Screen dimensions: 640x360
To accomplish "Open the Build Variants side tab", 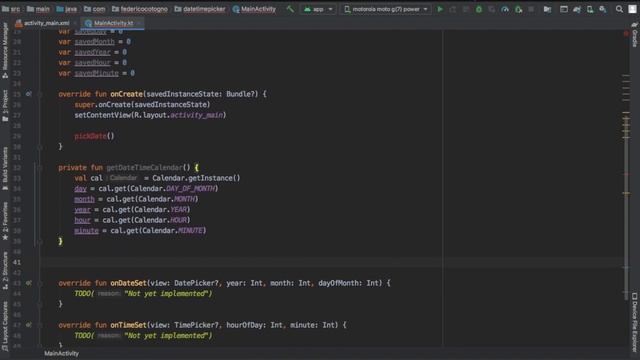I will tap(5, 169).
